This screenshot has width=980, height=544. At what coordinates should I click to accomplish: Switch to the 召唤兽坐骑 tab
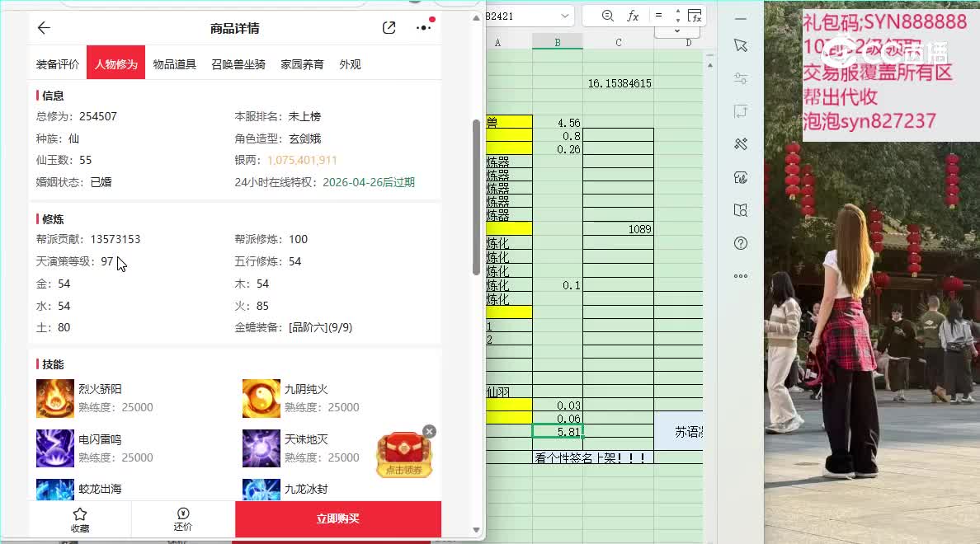[x=238, y=64]
